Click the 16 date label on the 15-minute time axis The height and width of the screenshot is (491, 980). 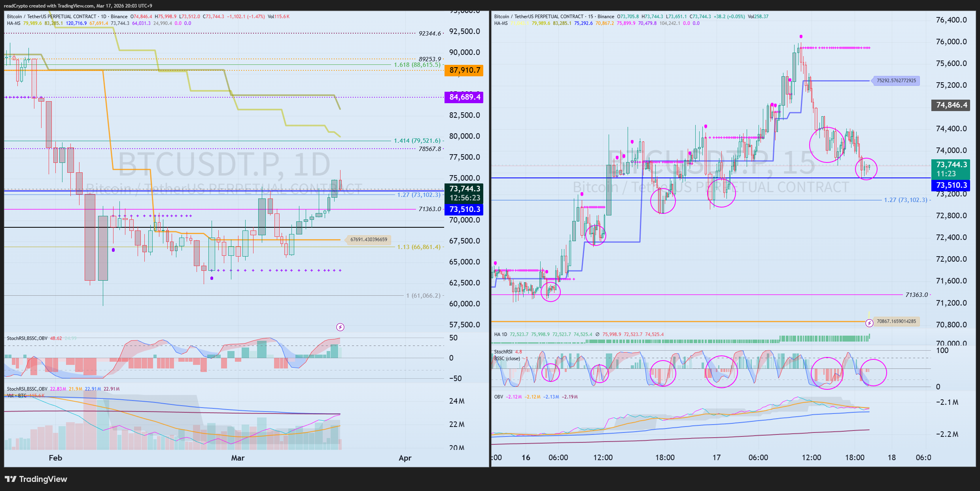coord(526,458)
